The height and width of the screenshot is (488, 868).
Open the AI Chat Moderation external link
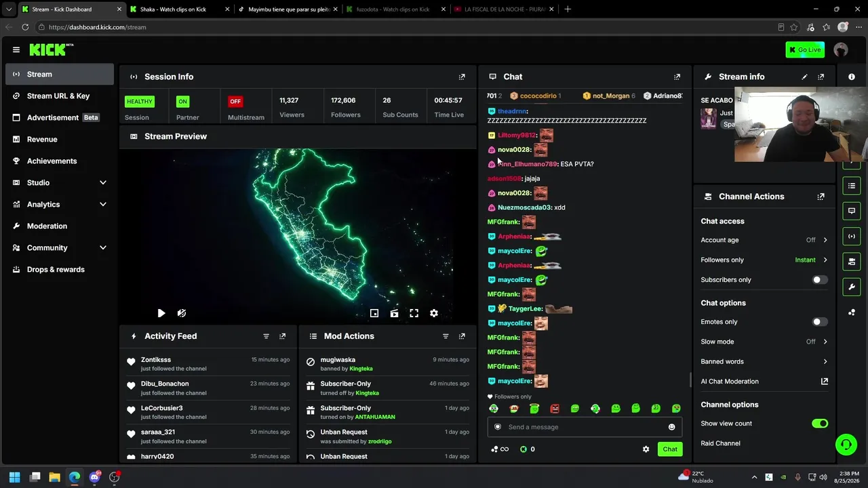pyautogui.click(x=825, y=382)
